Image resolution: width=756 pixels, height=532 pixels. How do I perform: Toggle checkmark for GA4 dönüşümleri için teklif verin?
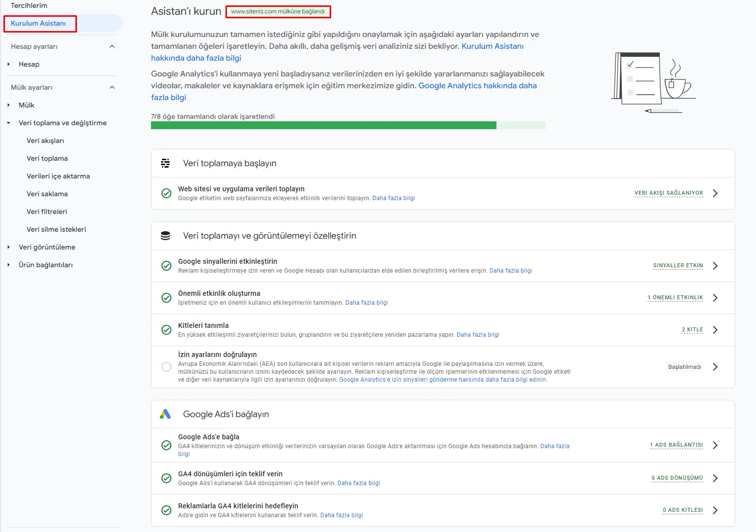167,478
